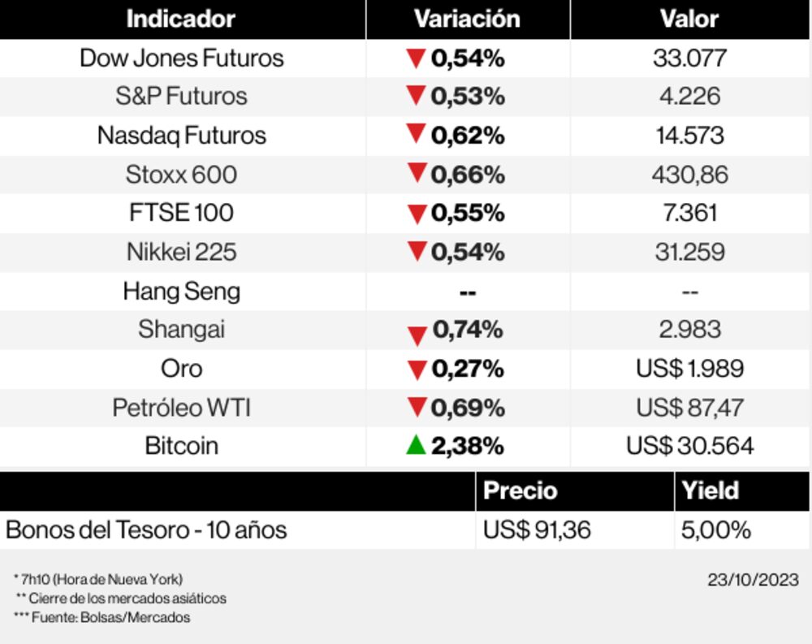
Task: Click the bond price US$ 91,36
Action: click(537, 530)
